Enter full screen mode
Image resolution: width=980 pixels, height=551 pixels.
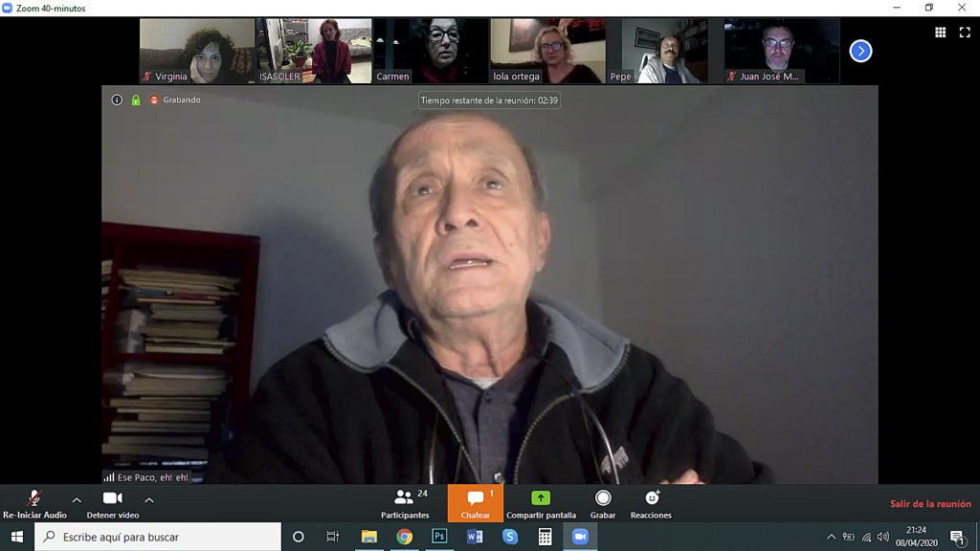[965, 33]
